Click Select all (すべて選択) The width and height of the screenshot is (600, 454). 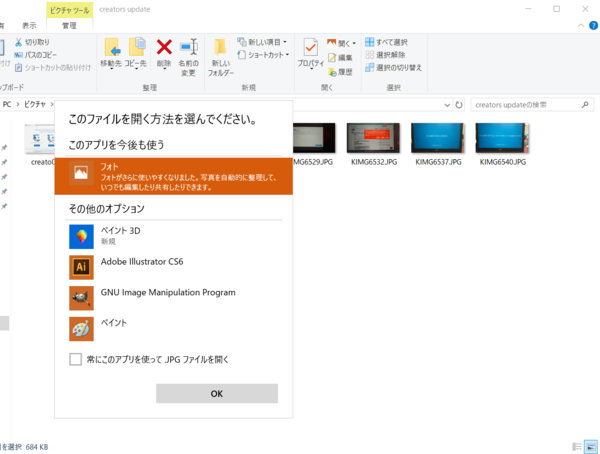coord(386,42)
